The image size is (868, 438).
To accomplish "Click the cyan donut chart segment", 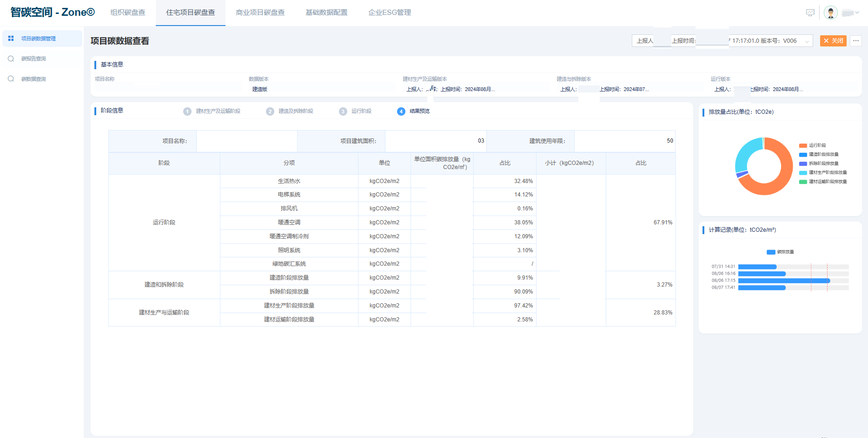I will [745, 152].
